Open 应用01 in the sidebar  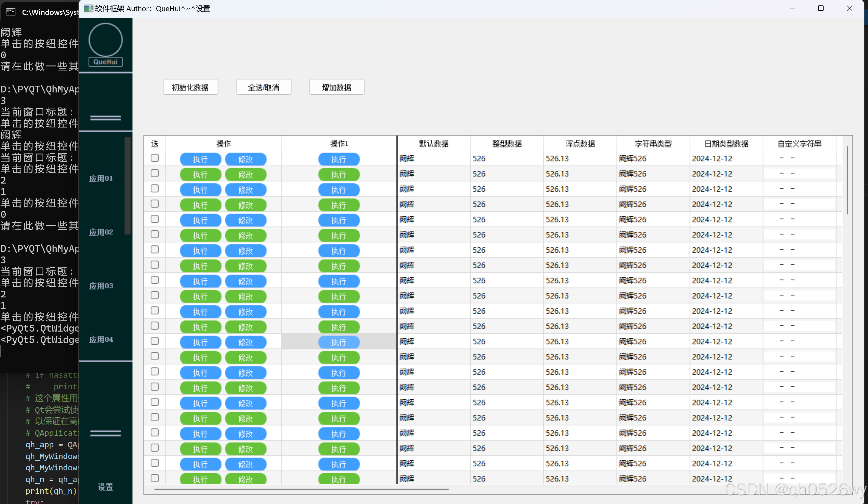[x=101, y=179]
